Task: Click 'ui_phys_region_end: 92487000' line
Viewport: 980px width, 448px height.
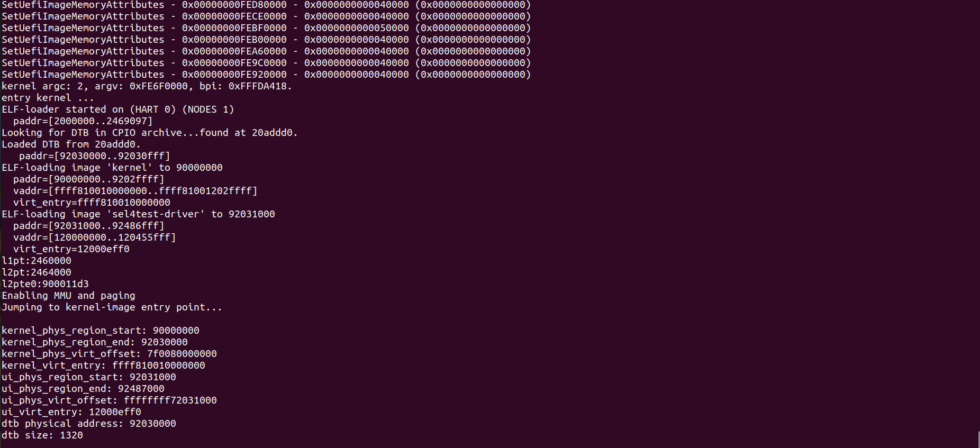Action: (x=83, y=389)
